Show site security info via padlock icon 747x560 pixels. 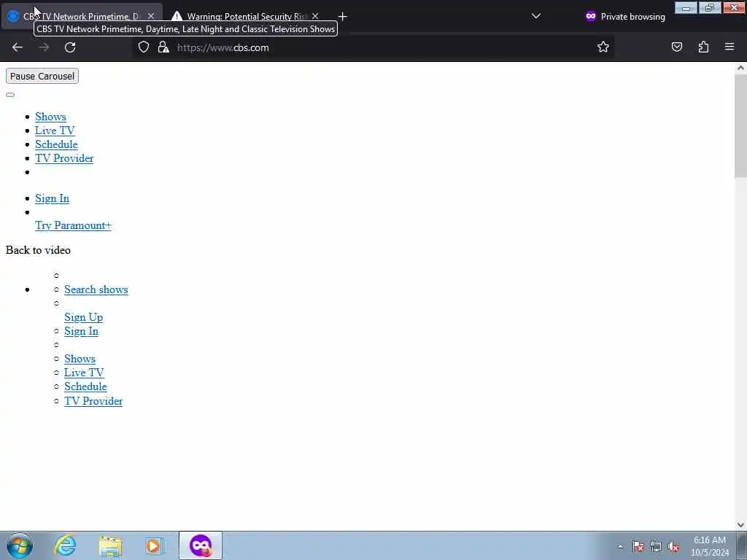pyautogui.click(x=163, y=47)
